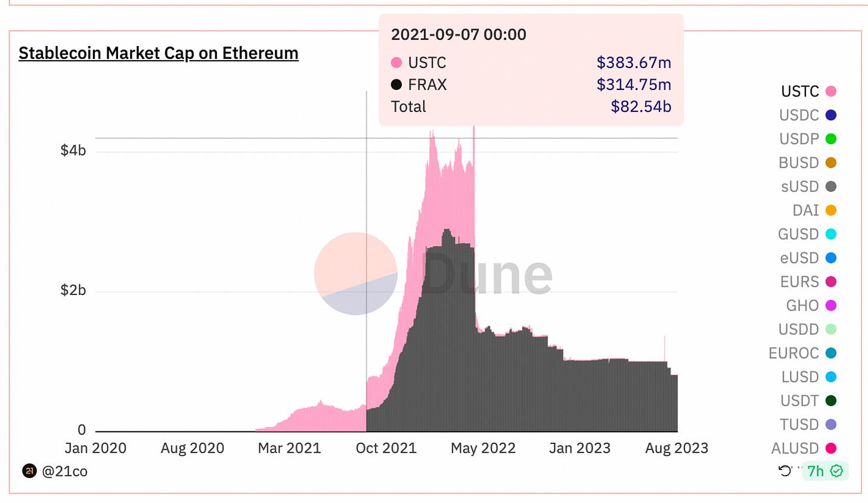868x503 pixels.
Task: Click the orange DAI color dot
Action: pos(831,210)
